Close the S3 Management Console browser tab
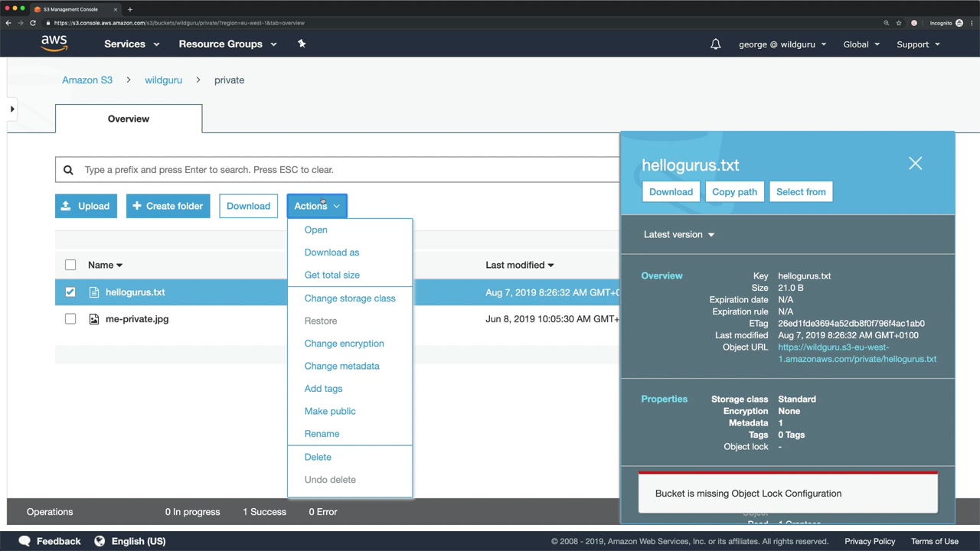980x551 pixels. click(x=116, y=9)
